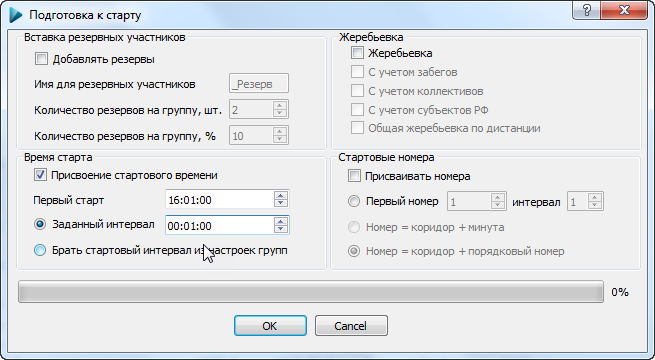Select the Заданный интервал radio button
Viewport: 655px width, 360px height.
point(40,225)
